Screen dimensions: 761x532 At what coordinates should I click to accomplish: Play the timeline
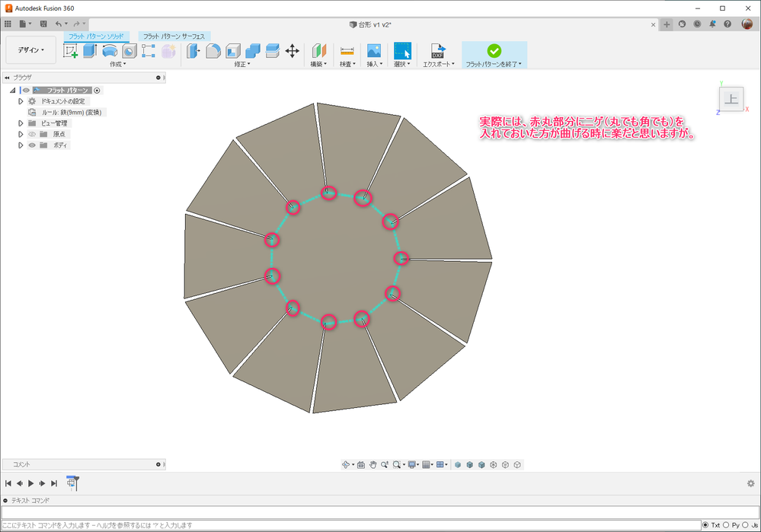click(x=31, y=483)
